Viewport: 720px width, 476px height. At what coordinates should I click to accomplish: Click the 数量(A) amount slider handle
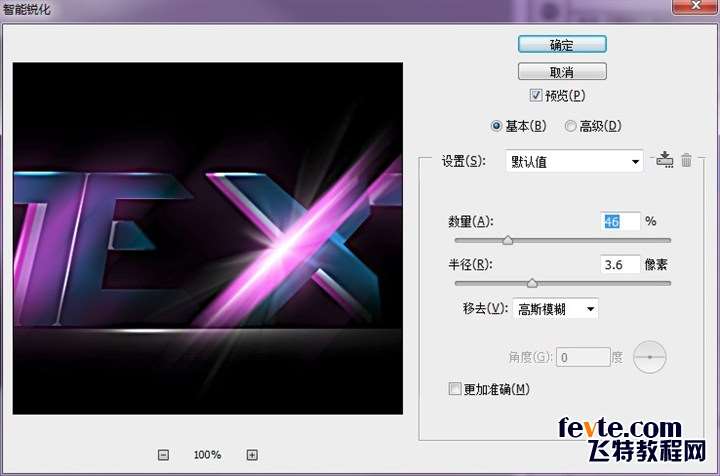tap(507, 240)
